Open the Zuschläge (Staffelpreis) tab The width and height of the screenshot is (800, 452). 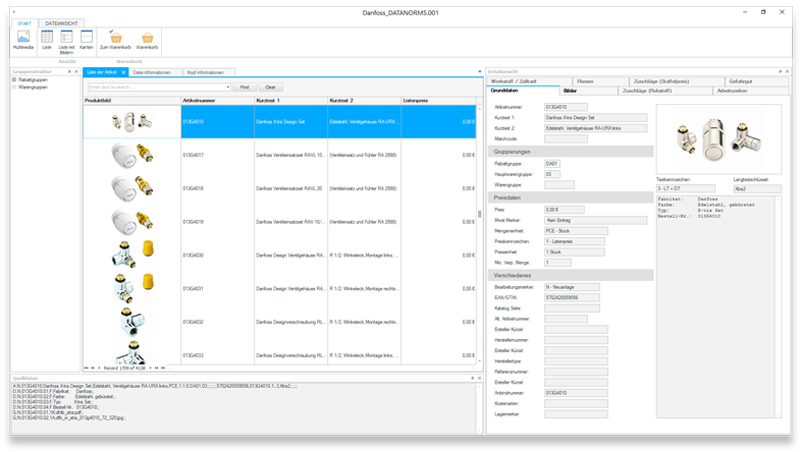[677, 81]
